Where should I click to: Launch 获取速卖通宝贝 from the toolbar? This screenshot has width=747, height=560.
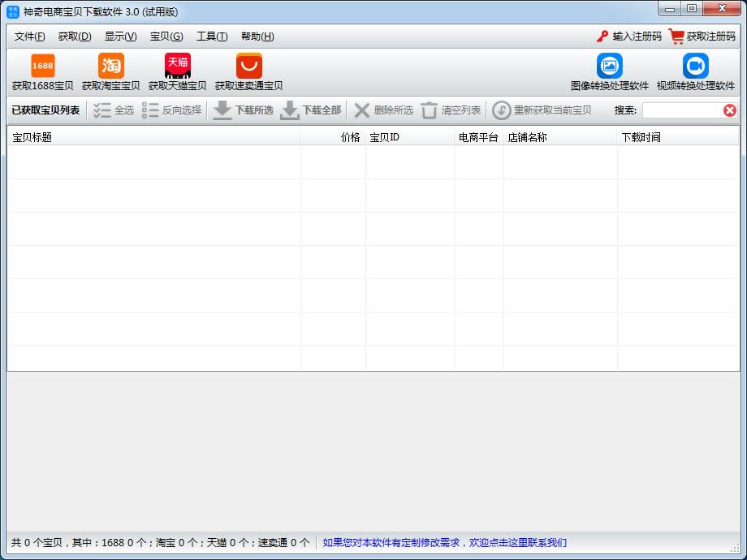248,66
